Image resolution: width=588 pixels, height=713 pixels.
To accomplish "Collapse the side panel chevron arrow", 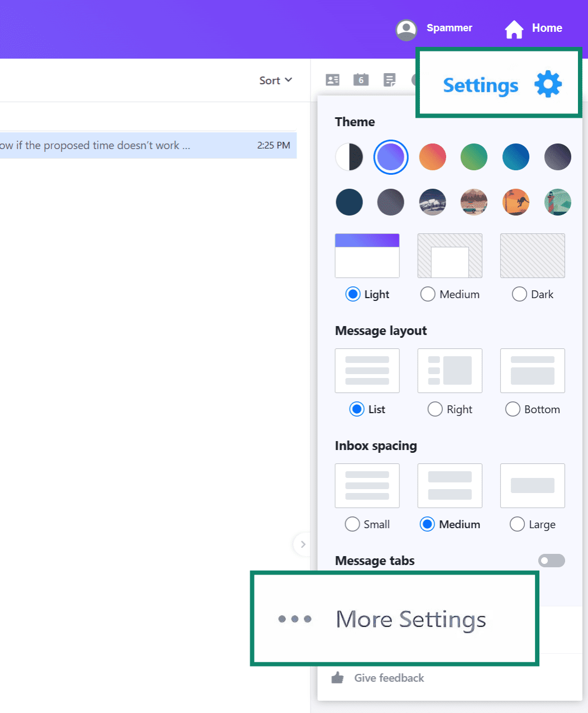I will [303, 544].
